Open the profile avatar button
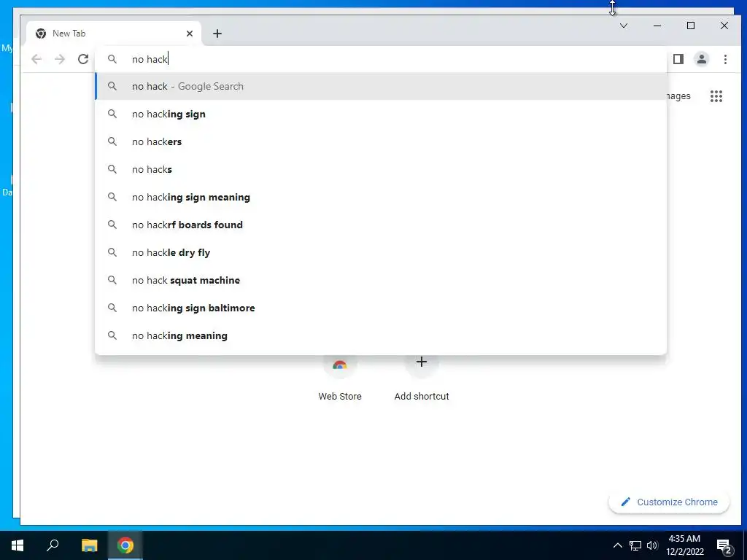This screenshot has height=560, width=747. pos(702,59)
